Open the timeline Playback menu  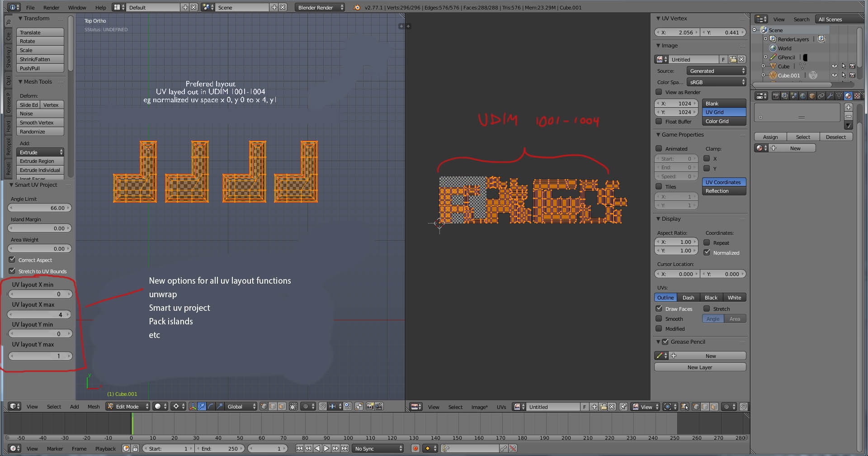[x=105, y=448]
